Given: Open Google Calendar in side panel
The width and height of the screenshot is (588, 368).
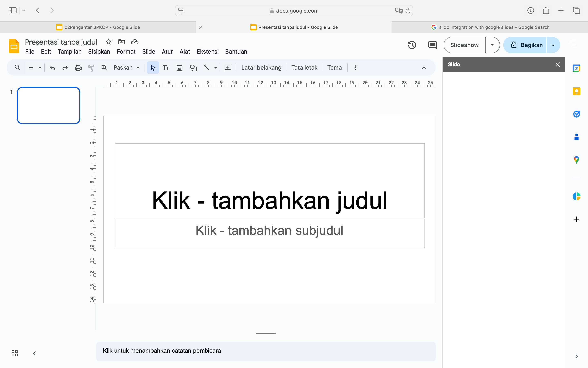Looking at the screenshot, I should point(576,68).
